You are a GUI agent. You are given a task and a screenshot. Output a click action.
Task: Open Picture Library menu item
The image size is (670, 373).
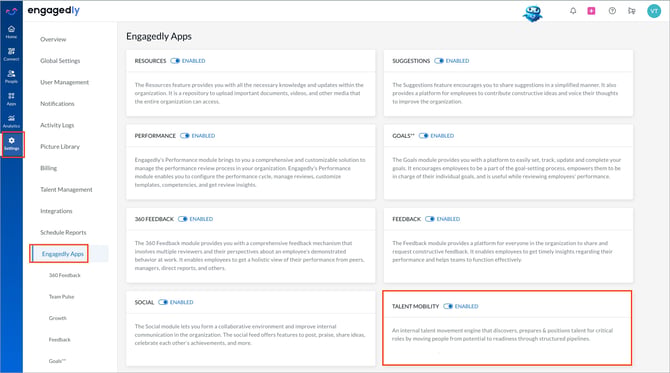pyautogui.click(x=60, y=147)
